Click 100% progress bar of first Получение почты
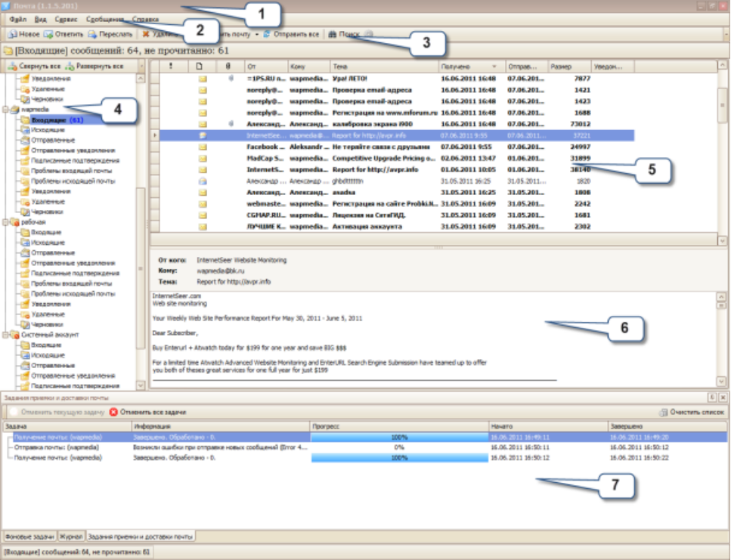 400,438
